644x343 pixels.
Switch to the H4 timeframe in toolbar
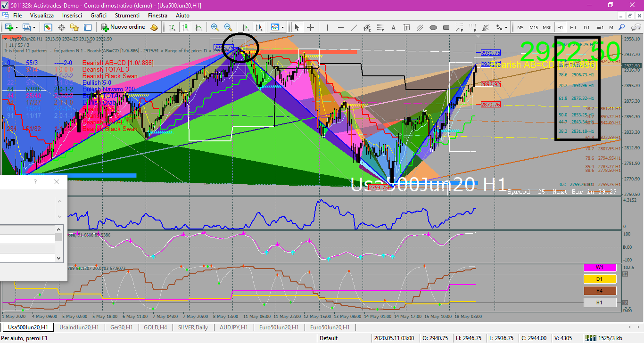click(x=573, y=27)
